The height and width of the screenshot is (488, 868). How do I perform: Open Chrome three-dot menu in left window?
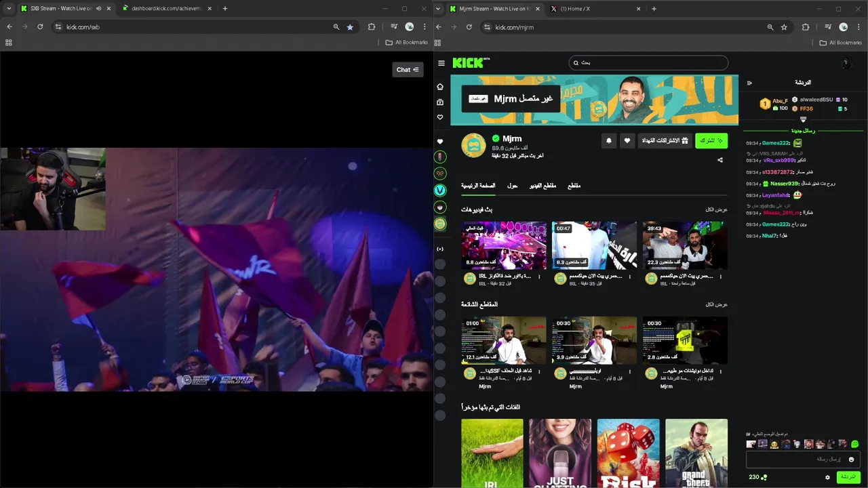click(425, 27)
